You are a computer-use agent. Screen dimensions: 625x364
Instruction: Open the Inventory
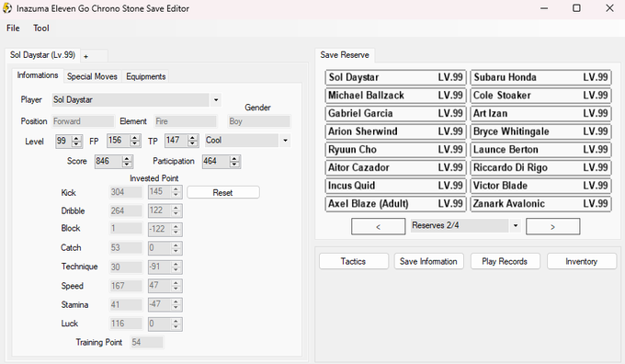[x=582, y=262]
